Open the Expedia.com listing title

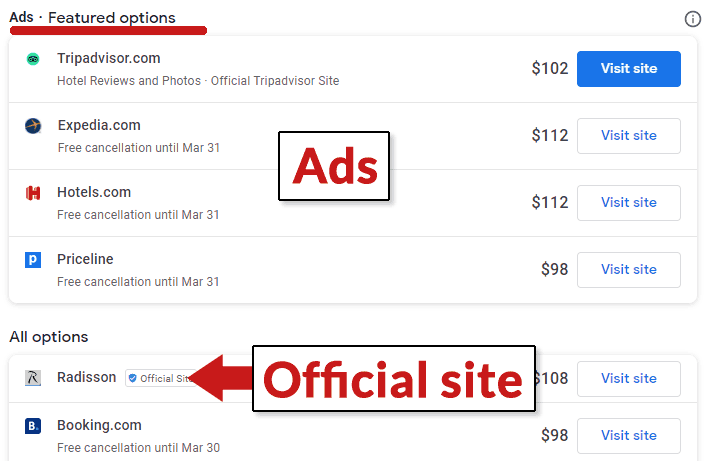(99, 125)
